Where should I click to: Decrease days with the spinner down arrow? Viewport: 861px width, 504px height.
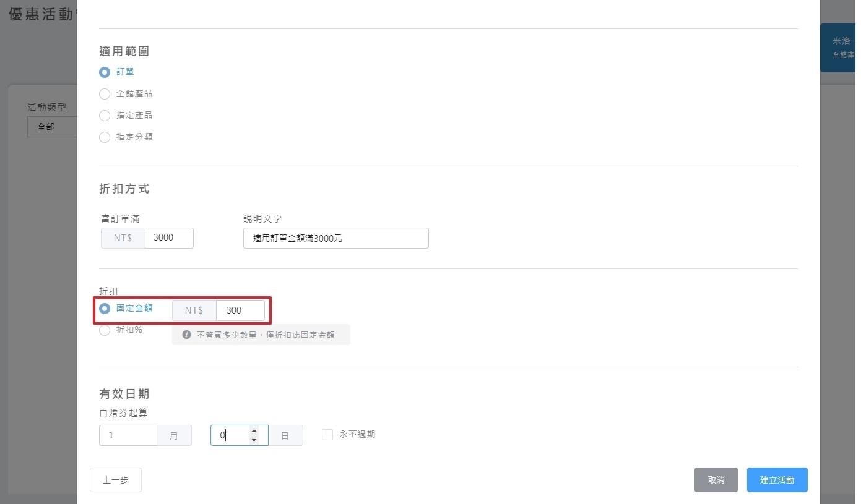click(x=254, y=440)
